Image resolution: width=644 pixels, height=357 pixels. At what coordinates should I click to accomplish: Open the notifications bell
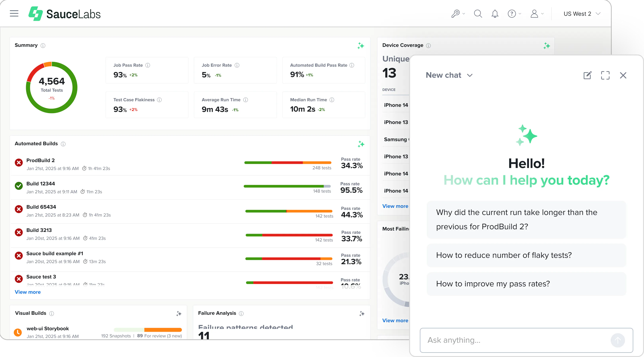point(495,13)
